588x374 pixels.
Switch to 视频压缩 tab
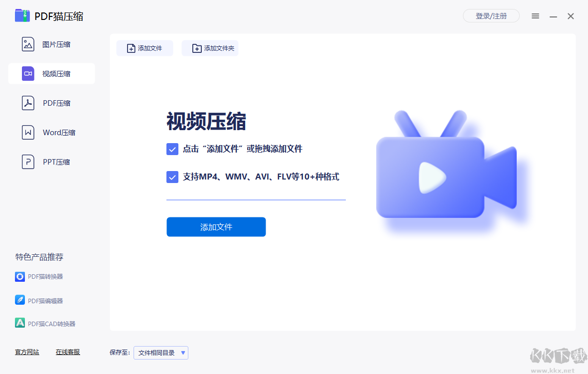[x=52, y=73]
